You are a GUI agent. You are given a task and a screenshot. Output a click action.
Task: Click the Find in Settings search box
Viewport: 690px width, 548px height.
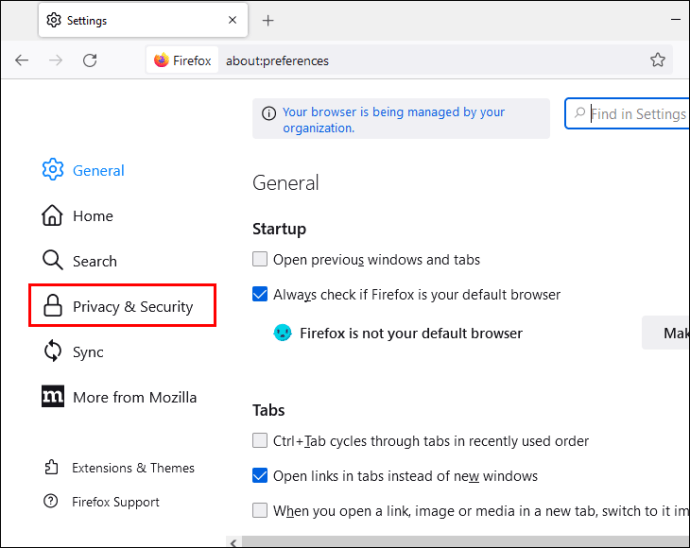627,114
